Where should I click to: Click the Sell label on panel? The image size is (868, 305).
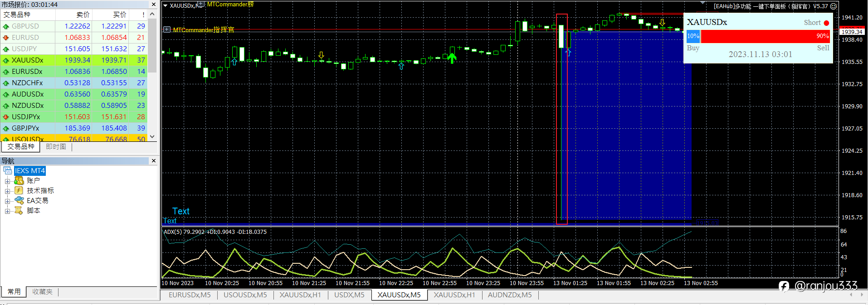(x=823, y=48)
